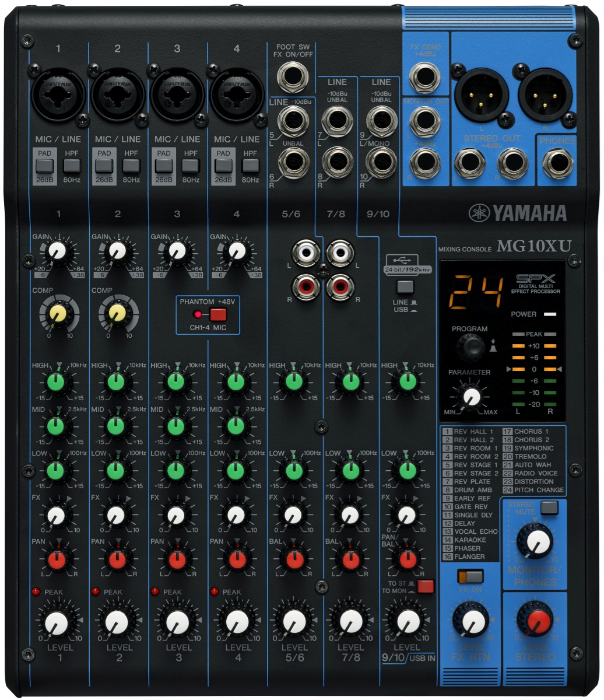Screen dimensions: 604x700
Task: Select the LINE 5 L input jack
Action: tap(294, 122)
